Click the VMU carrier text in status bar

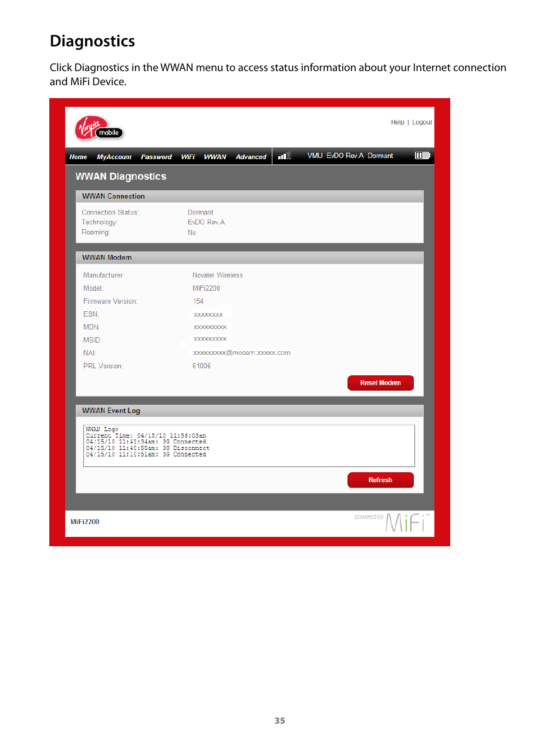(x=315, y=156)
